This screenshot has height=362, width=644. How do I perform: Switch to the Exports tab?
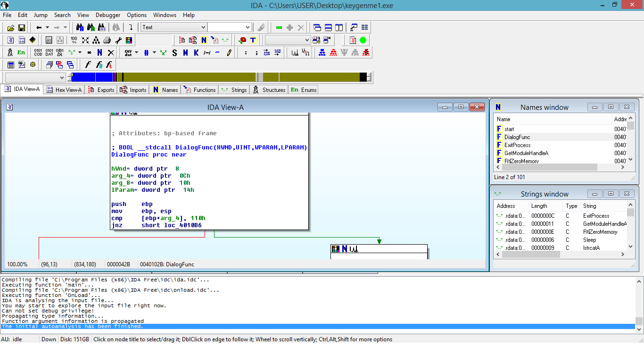pyautogui.click(x=101, y=90)
